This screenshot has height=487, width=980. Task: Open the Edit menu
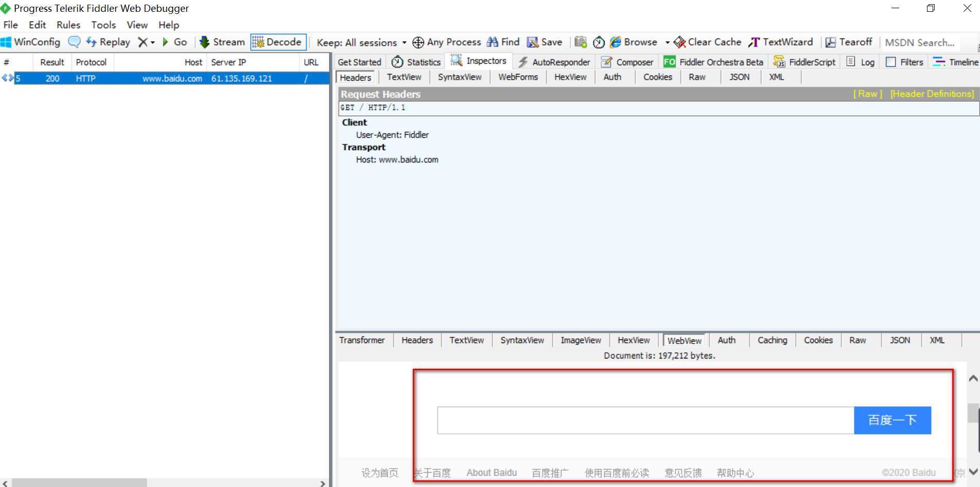[37, 25]
